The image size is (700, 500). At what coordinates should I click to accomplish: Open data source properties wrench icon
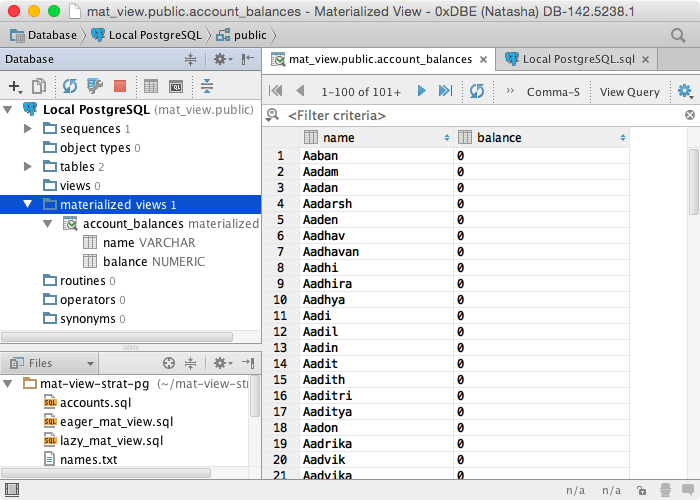pyautogui.click(x=95, y=86)
